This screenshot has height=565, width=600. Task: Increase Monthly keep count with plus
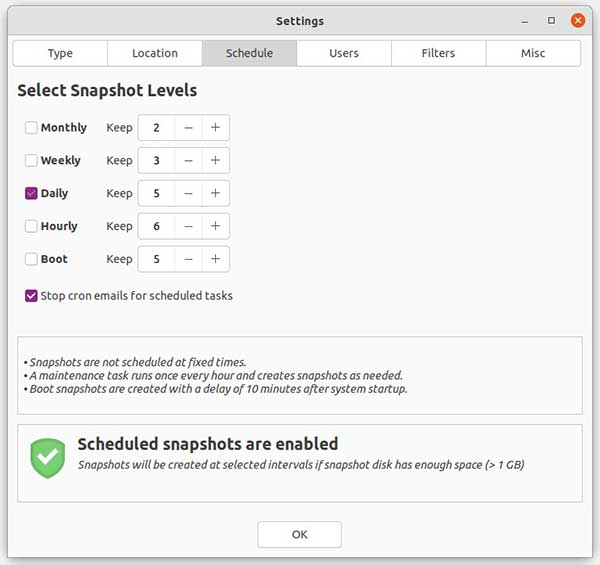pos(215,127)
